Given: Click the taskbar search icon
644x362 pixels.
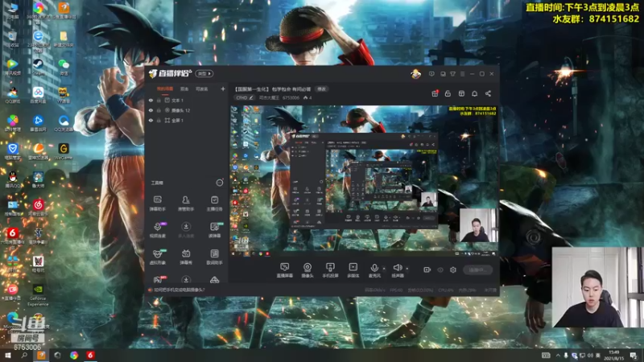Looking at the screenshot, I should pyautogui.click(x=24, y=355).
